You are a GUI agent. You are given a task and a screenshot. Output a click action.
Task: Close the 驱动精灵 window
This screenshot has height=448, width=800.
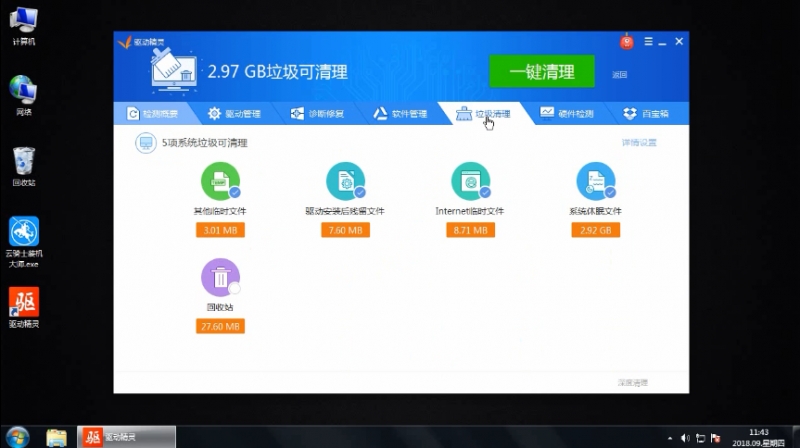[679, 41]
